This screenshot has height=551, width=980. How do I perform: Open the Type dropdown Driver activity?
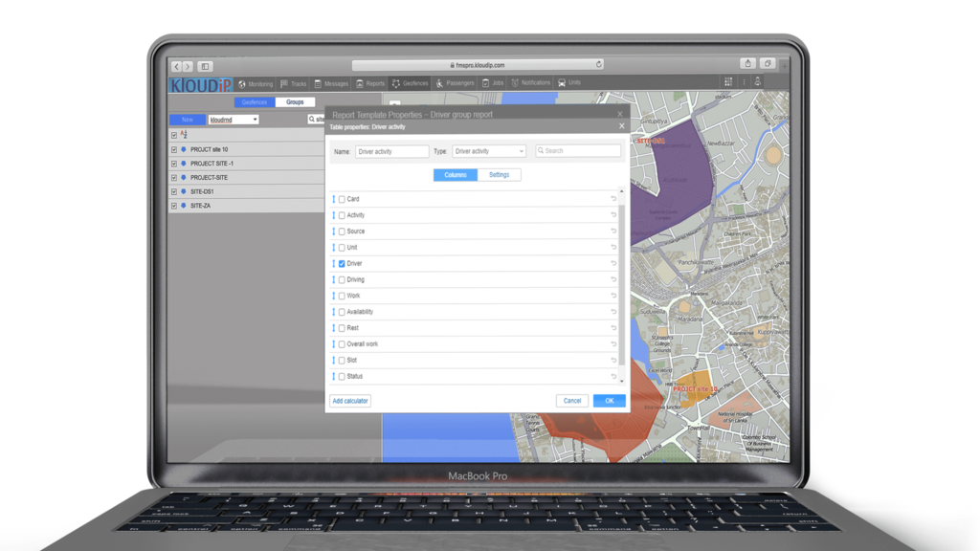(x=489, y=151)
